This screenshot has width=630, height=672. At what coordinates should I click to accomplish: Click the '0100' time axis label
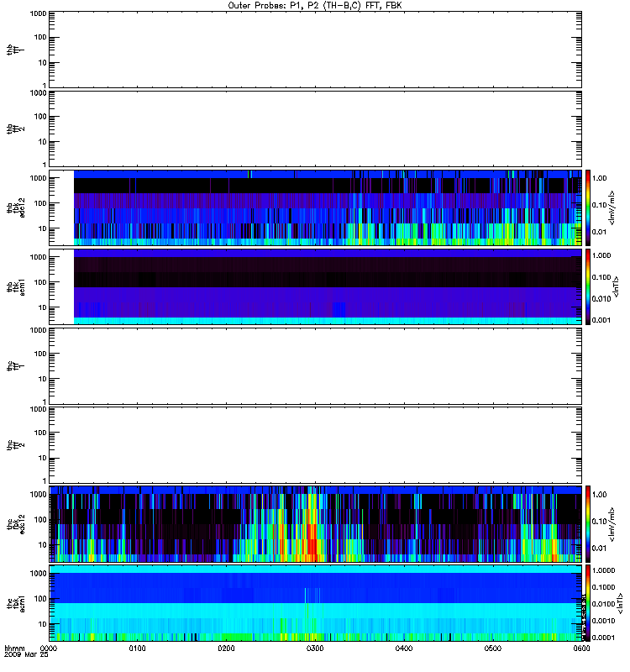(x=137, y=648)
